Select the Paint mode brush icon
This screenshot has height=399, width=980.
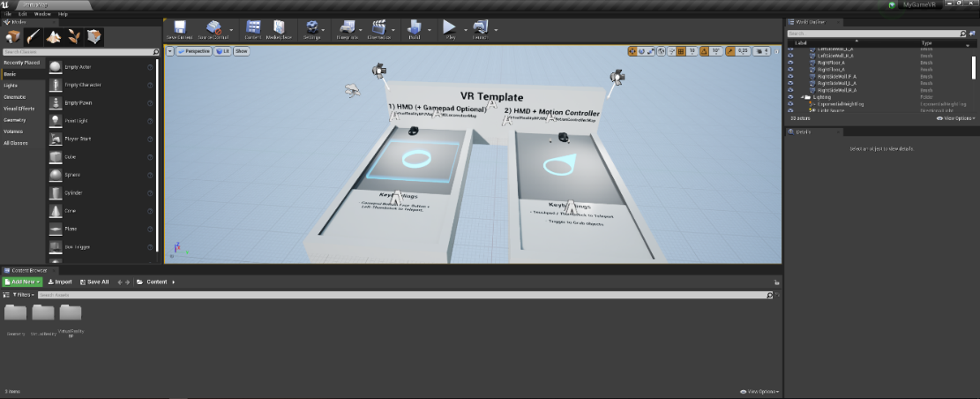(34, 36)
